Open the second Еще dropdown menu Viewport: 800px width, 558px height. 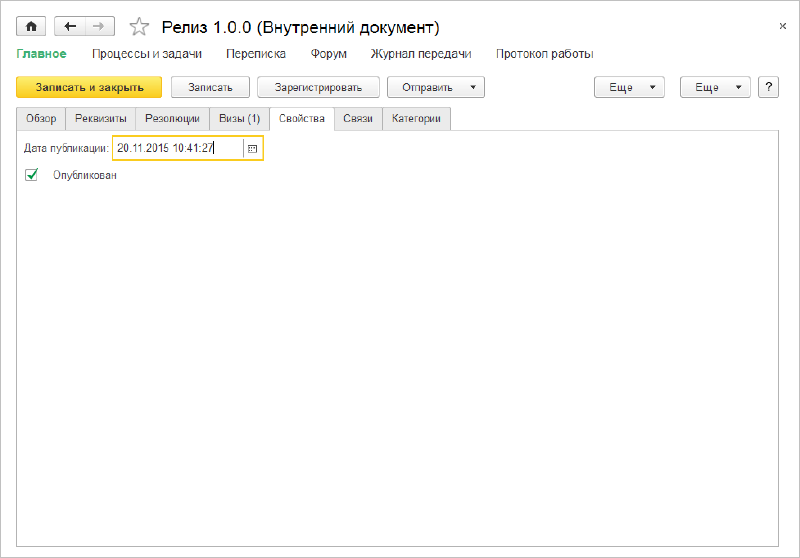coord(715,87)
